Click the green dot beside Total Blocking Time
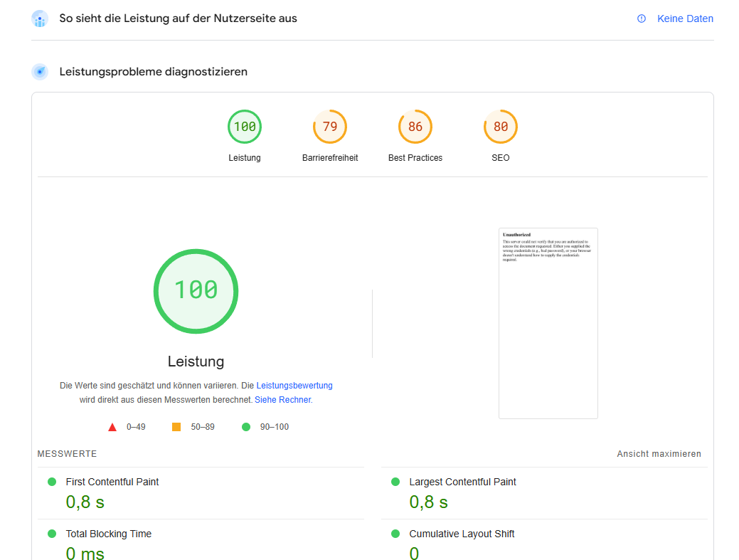 (x=53, y=534)
